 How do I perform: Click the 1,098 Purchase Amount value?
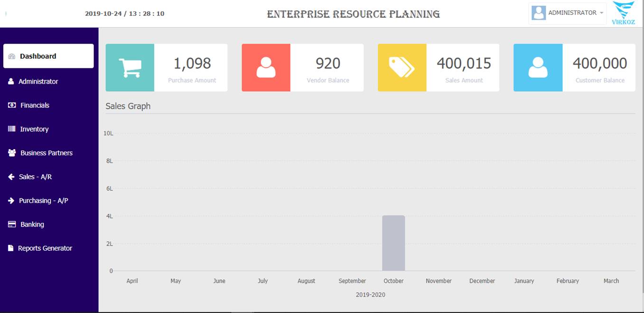point(192,63)
